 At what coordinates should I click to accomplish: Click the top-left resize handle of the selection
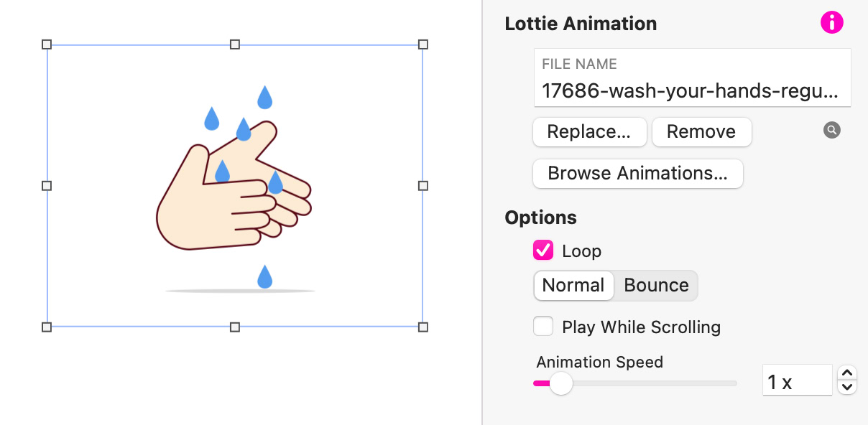tap(47, 45)
